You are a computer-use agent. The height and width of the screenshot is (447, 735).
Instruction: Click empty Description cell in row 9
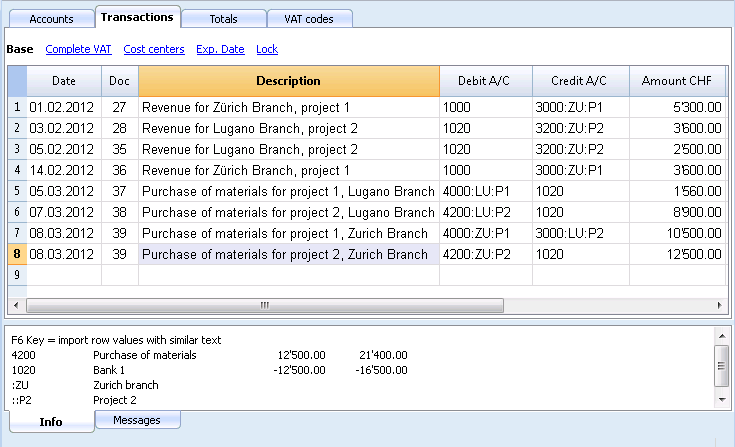[x=289, y=275]
